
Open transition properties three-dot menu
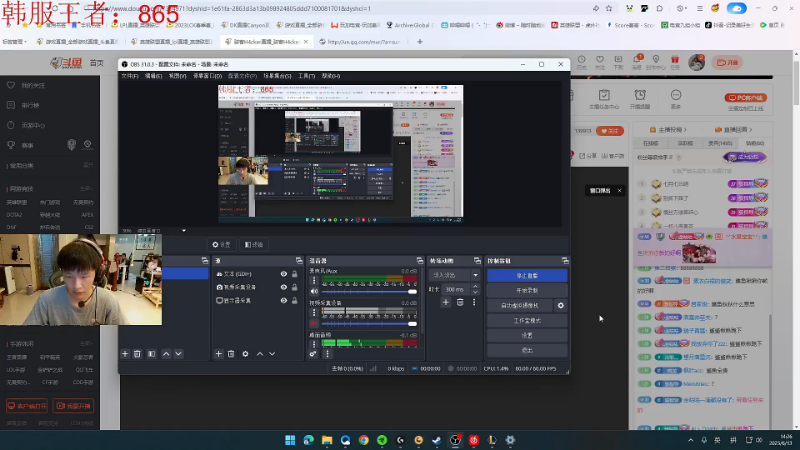pos(474,303)
